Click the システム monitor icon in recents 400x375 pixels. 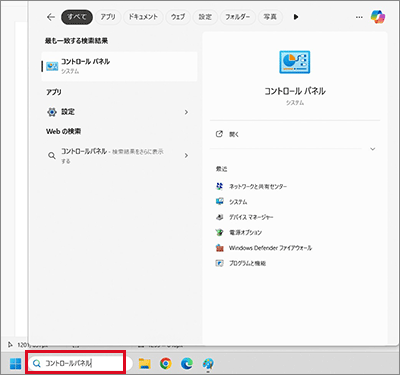click(219, 201)
